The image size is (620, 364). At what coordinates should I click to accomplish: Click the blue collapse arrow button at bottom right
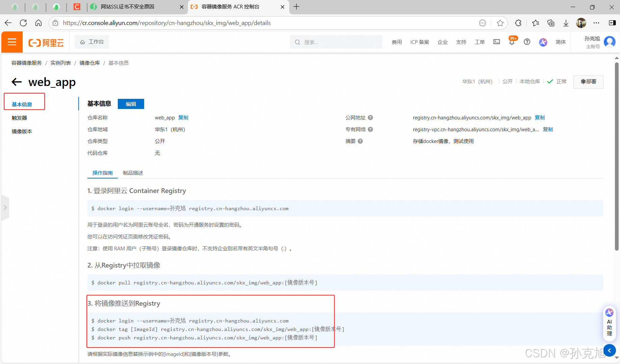coord(610,351)
